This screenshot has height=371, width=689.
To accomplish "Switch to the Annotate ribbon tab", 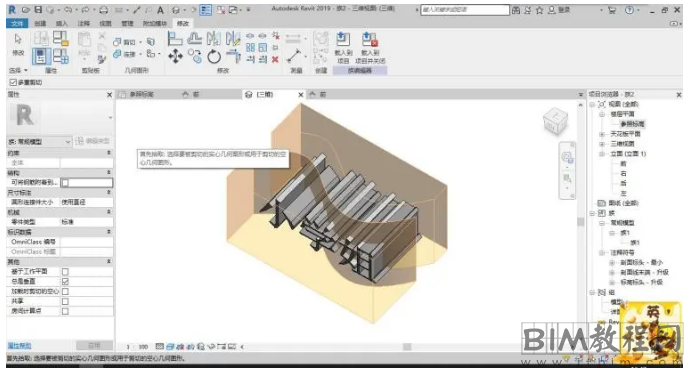I will [x=83, y=23].
